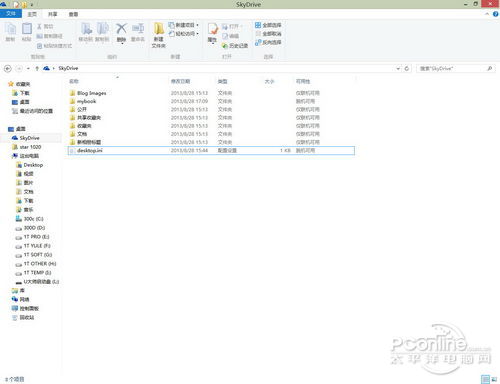Switch to the View (查看) tab
Viewport: 500px width, 384px height.
click(73, 14)
